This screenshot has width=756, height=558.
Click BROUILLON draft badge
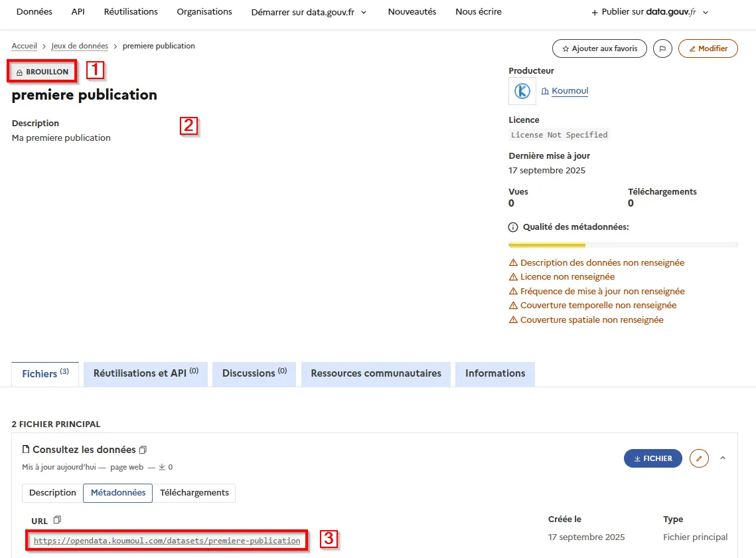[x=42, y=72]
